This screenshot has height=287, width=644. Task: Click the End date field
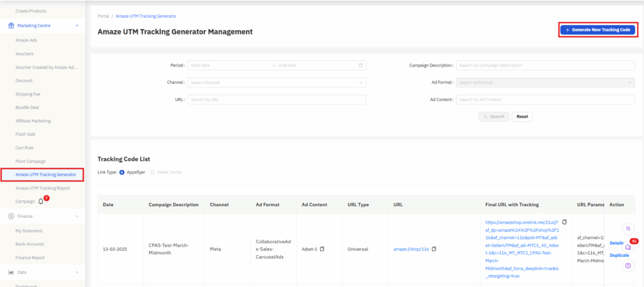click(316, 65)
